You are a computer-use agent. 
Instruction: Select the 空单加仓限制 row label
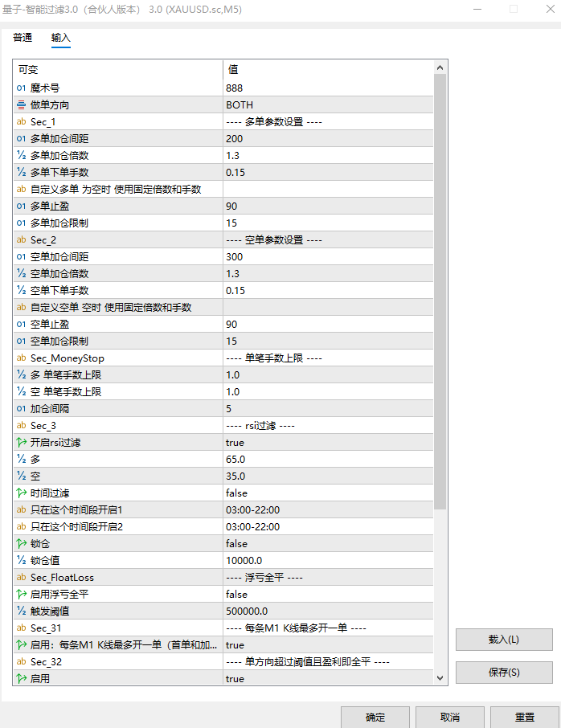(59, 342)
